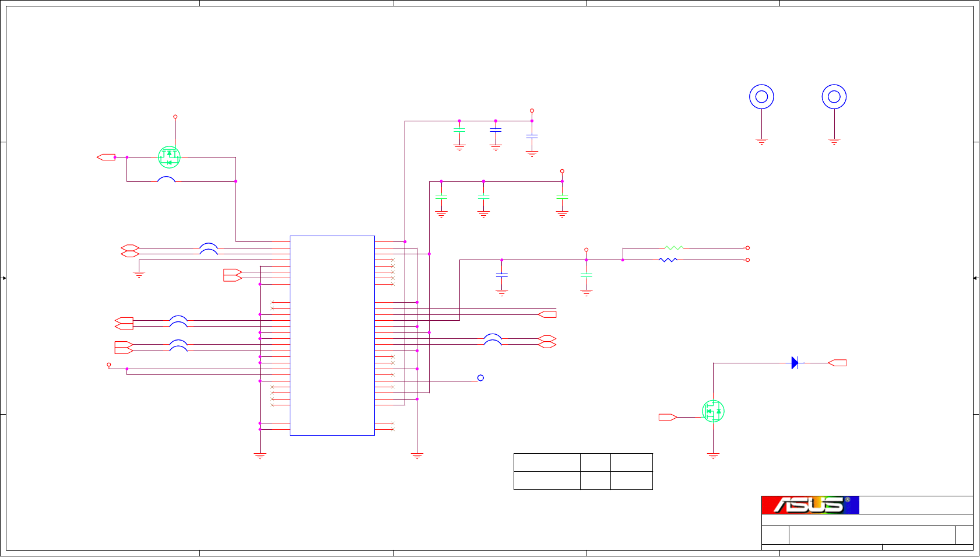
Task: Click ground symbol below the lower MOSFET
Action: [713, 456]
